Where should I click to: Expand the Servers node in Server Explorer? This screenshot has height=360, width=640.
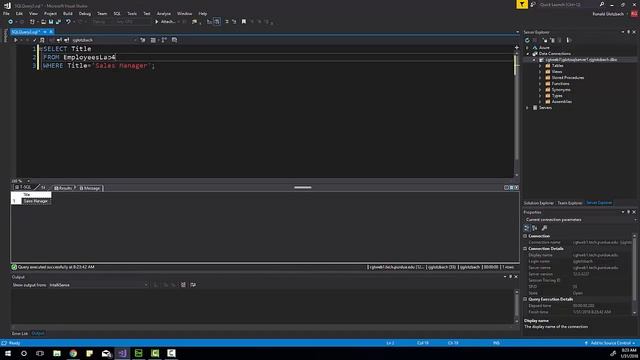(x=527, y=108)
